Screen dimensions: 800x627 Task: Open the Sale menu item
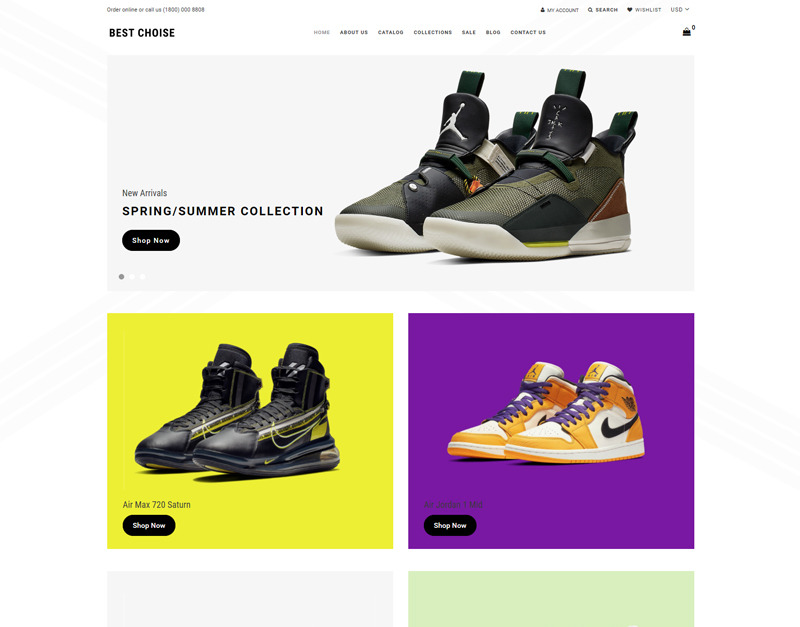[x=468, y=32]
